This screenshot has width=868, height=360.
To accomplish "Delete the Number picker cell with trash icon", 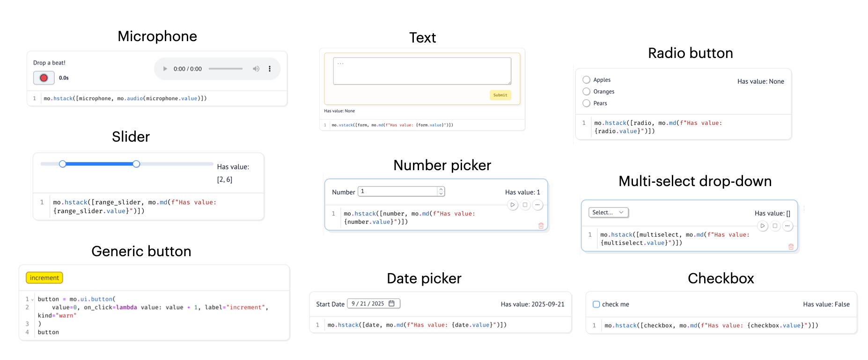I will coord(541,226).
